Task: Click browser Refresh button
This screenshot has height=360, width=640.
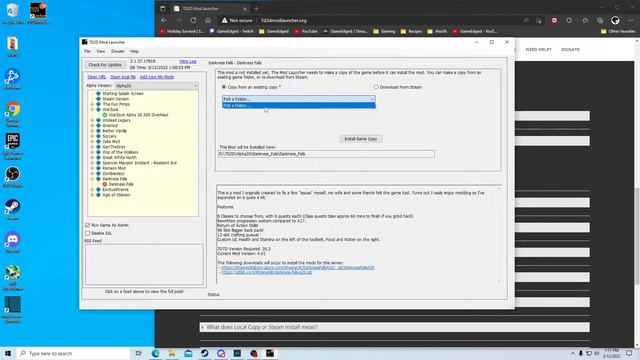Action: click(193, 20)
